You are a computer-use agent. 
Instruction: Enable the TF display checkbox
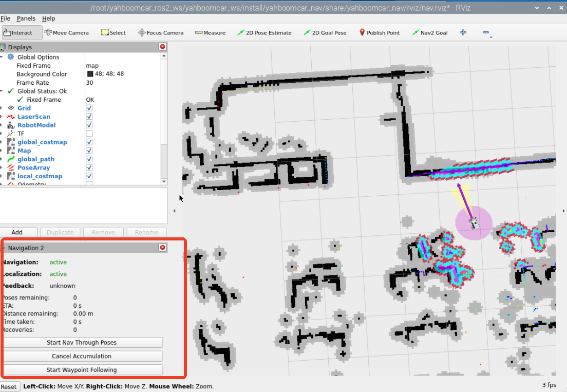click(x=89, y=134)
